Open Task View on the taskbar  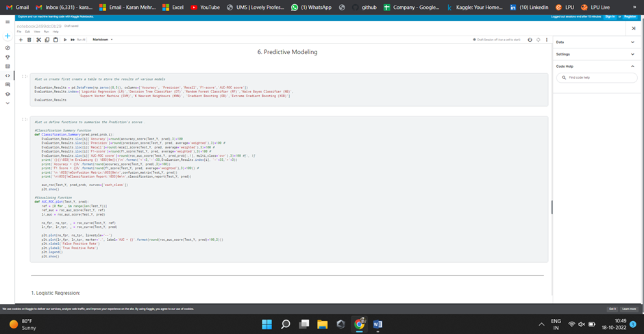coord(304,324)
